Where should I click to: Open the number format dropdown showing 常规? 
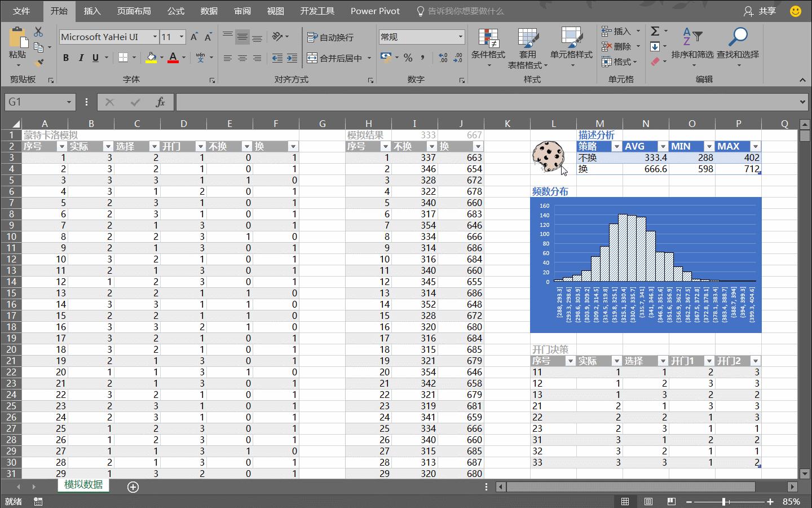pyautogui.click(x=460, y=37)
